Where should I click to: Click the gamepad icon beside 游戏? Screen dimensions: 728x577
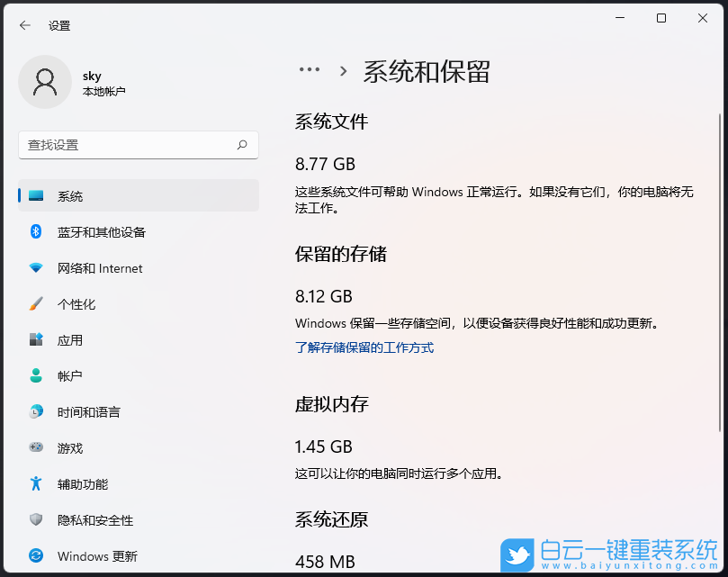[x=36, y=448]
